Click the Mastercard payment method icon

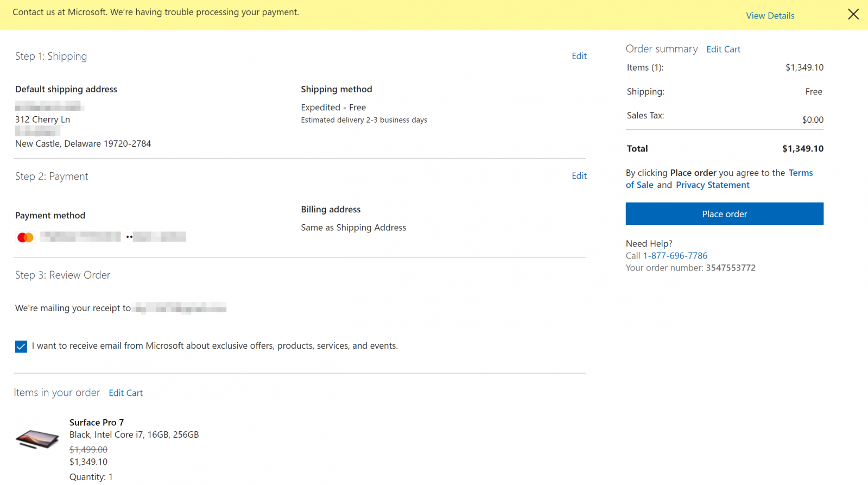(26, 237)
